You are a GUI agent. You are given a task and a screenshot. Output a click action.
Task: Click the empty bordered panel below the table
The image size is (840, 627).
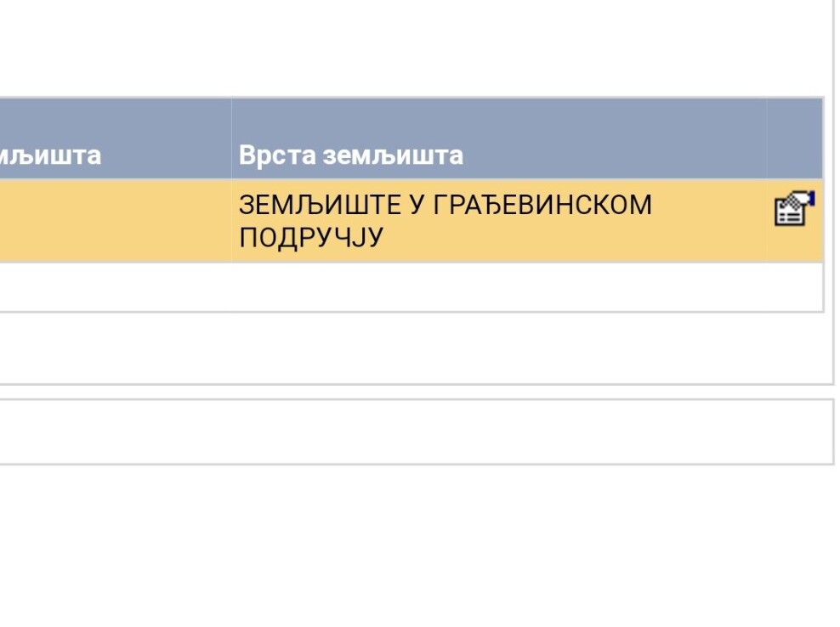point(408,432)
